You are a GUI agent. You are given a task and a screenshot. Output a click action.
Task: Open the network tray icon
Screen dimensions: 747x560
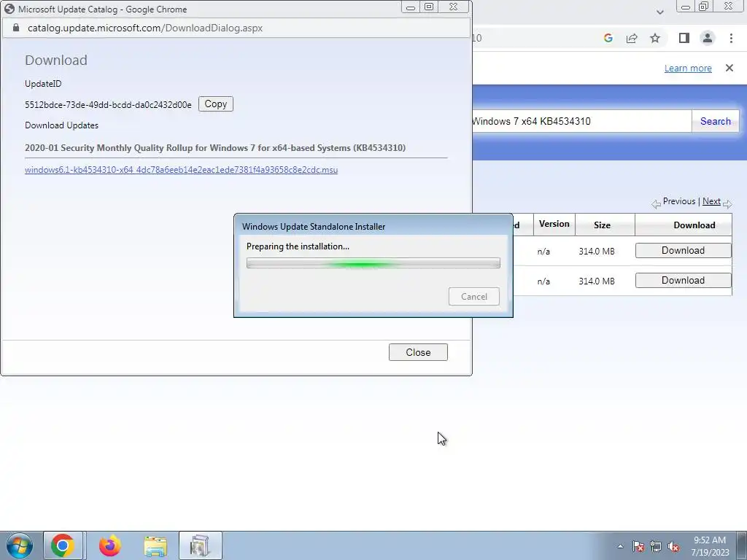click(656, 547)
